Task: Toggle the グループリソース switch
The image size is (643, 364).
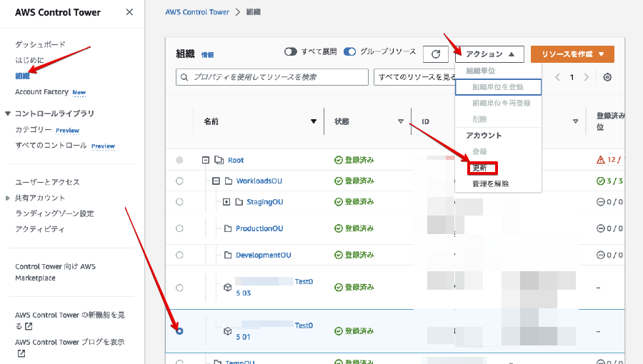Action: point(349,51)
